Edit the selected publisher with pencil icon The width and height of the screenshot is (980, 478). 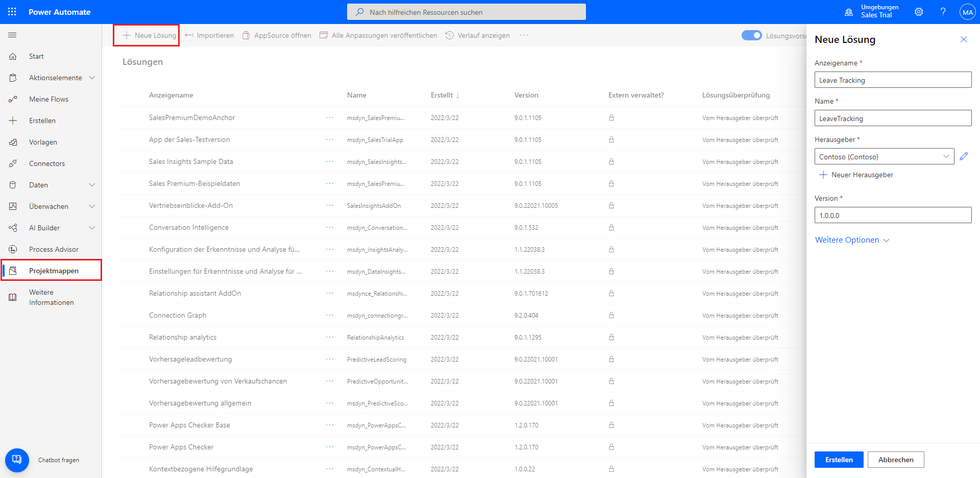coord(964,156)
